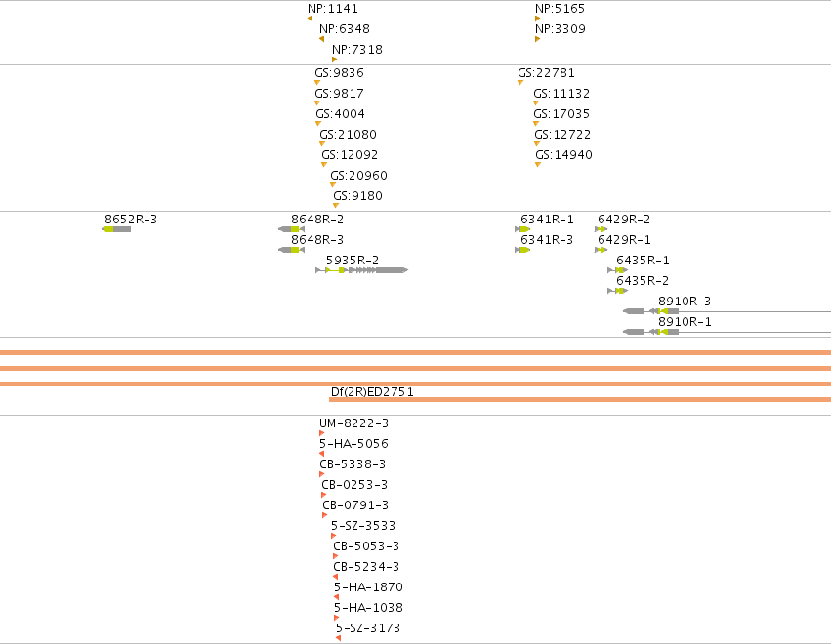Select the GS:4004 label
Image resolution: width=831 pixels, height=644 pixels.
[340, 114]
